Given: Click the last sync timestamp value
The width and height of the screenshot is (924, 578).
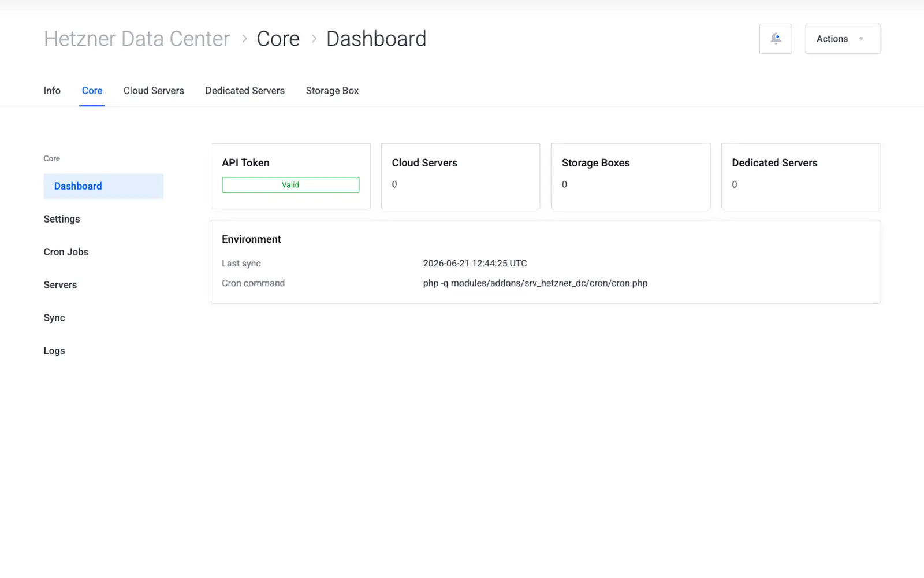Looking at the screenshot, I should (475, 264).
